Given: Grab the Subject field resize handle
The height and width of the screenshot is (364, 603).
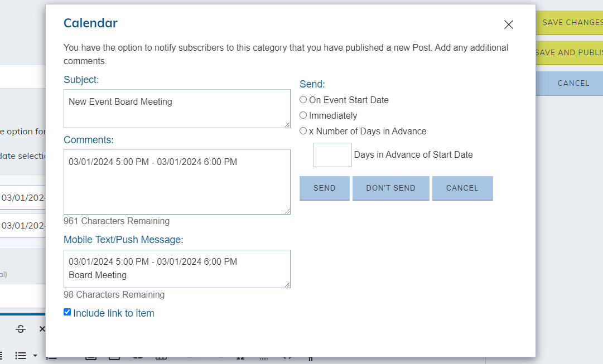Looking at the screenshot, I should (x=287, y=125).
